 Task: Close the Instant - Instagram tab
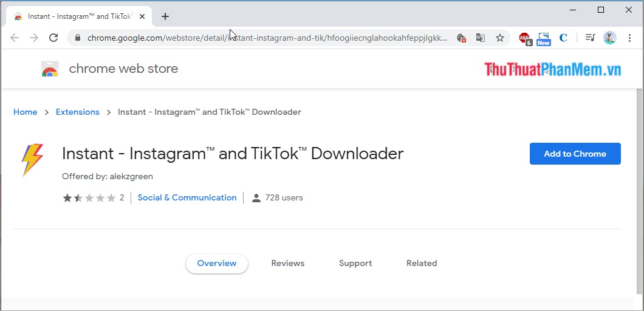coord(142,16)
